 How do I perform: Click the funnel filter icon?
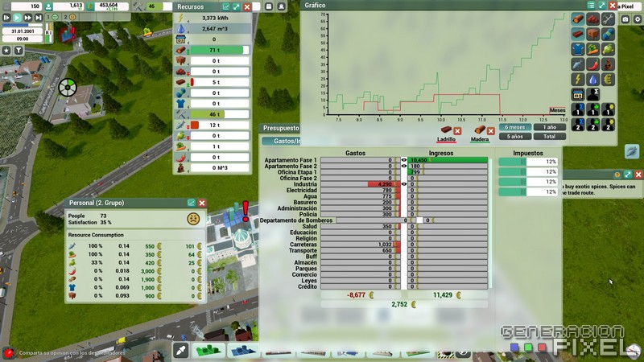(19, 50)
